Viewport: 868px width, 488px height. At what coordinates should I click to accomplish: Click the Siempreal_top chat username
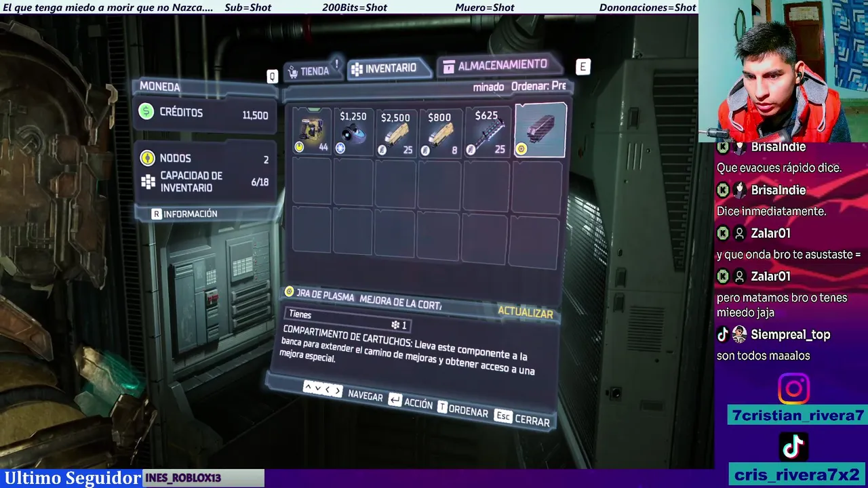790,335
